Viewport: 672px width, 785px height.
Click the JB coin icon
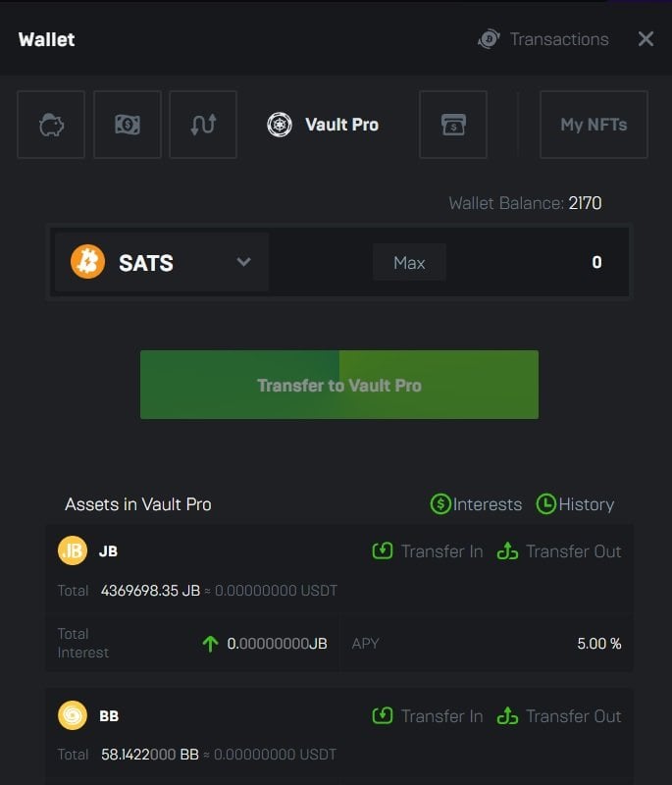tap(73, 551)
